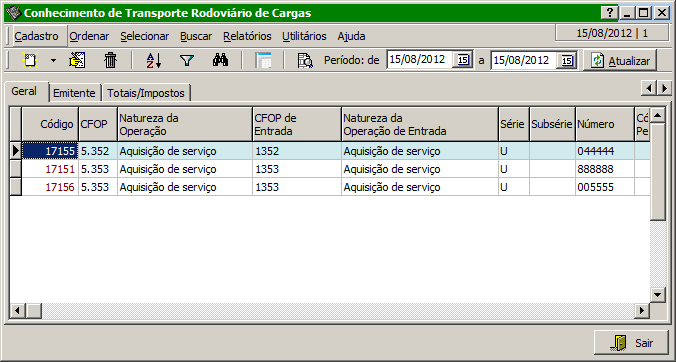This screenshot has height=362, width=676.
Task: Click the date status 15/08/2012 | 1 panel
Action: pos(612,33)
